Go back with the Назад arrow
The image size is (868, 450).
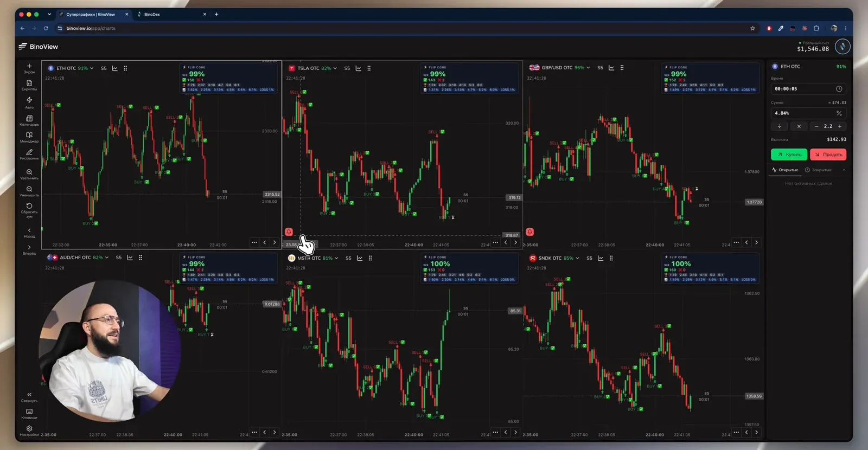tap(29, 233)
